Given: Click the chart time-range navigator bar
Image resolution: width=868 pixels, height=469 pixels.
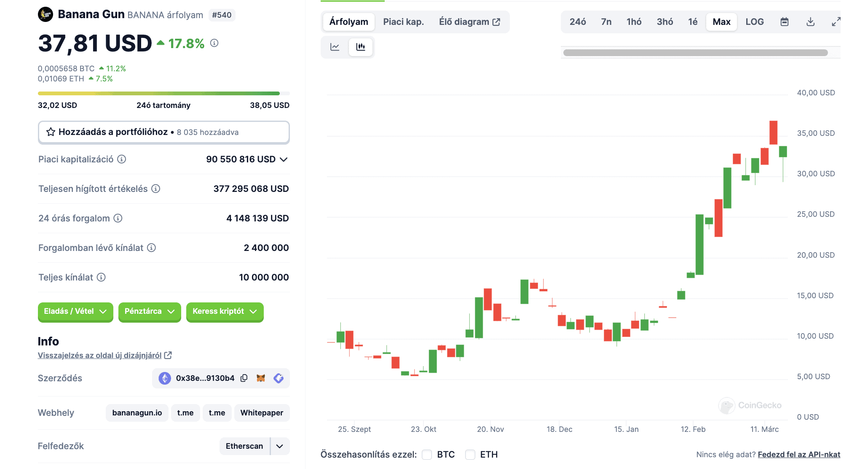Looking at the screenshot, I should pos(695,53).
